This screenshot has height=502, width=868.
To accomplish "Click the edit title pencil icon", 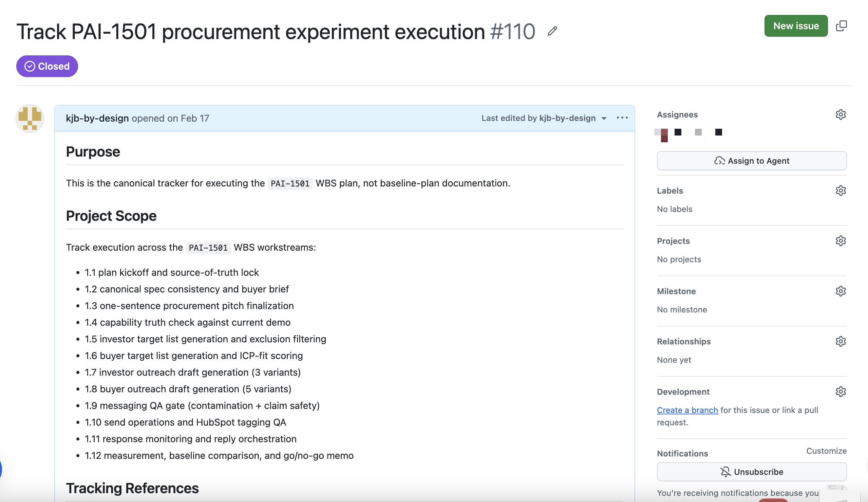I will (x=552, y=31).
